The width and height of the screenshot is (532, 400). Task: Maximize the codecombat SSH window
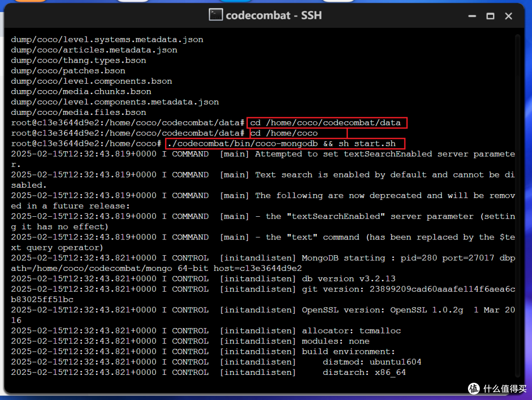490,16
